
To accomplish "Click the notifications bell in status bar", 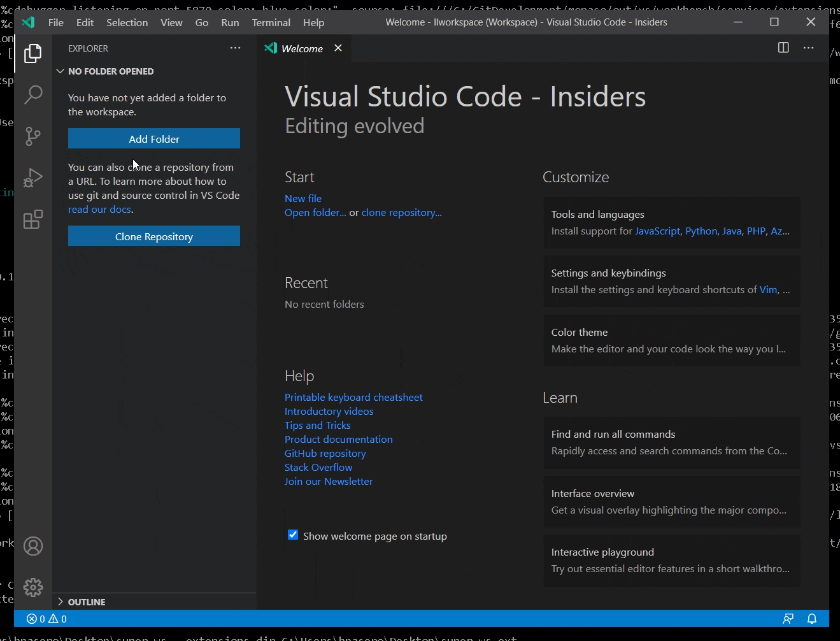I will click(x=812, y=619).
